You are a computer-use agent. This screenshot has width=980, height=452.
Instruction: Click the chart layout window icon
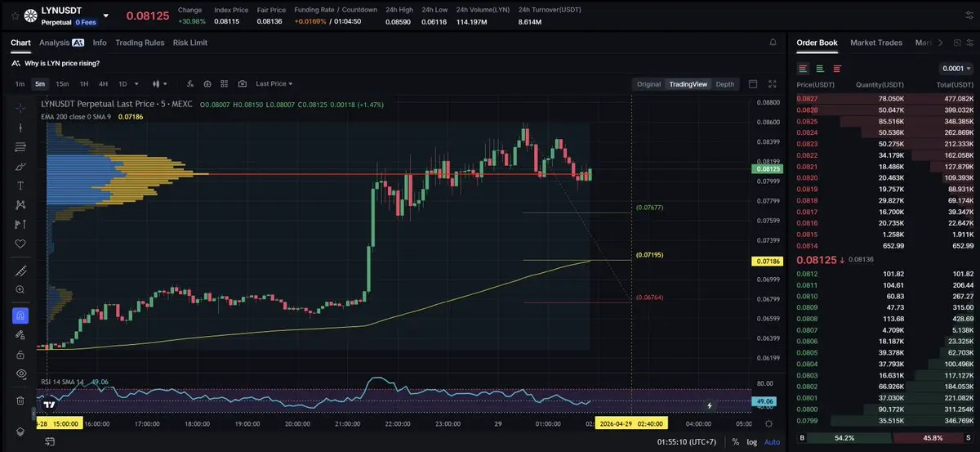click(x=753, y=84)
